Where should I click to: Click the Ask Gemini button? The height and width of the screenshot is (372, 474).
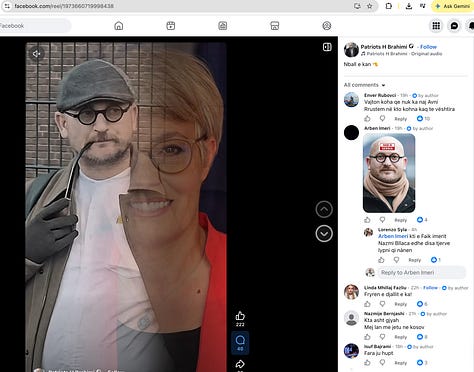point(452,6)
